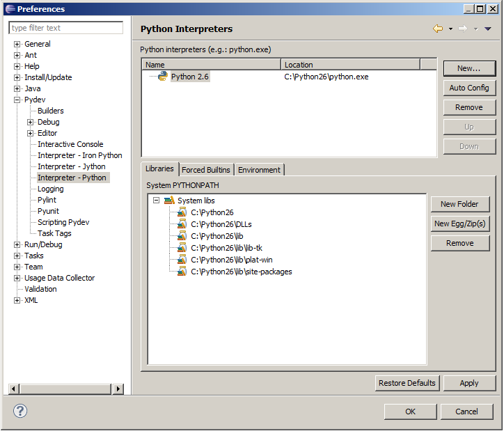The width and height of the screenshot is (504, 431).
Task: Click the New Egg/Zip(s) button
Action: (x=460, y=224)
